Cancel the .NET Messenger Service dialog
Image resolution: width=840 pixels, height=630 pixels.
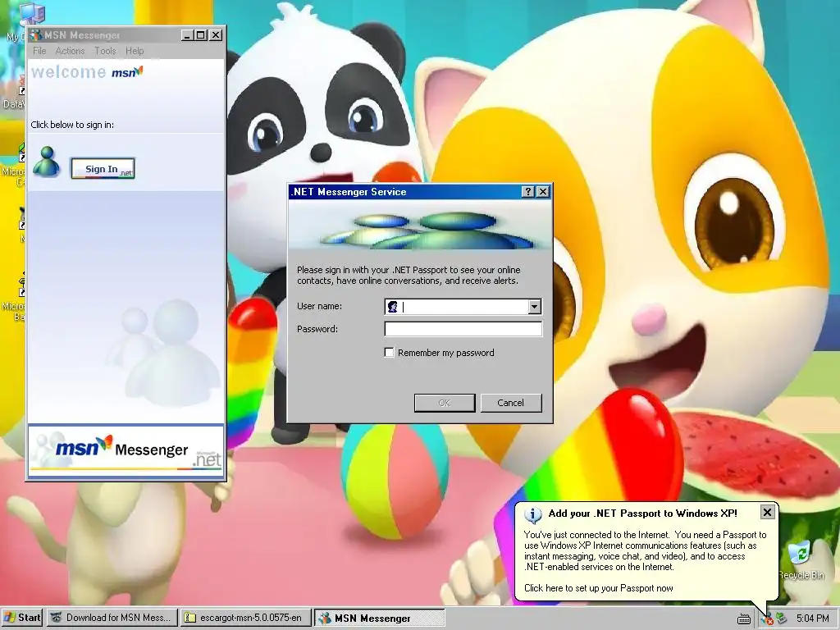[x=511, y=403]
